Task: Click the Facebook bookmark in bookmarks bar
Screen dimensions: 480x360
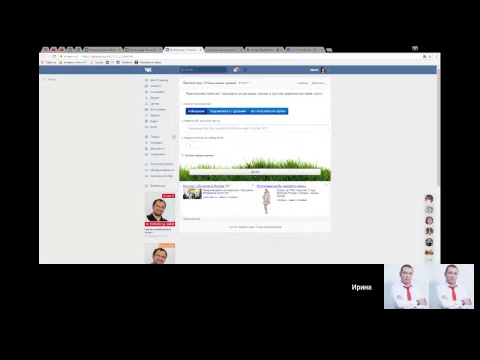Action: click(x=124, y=62)
